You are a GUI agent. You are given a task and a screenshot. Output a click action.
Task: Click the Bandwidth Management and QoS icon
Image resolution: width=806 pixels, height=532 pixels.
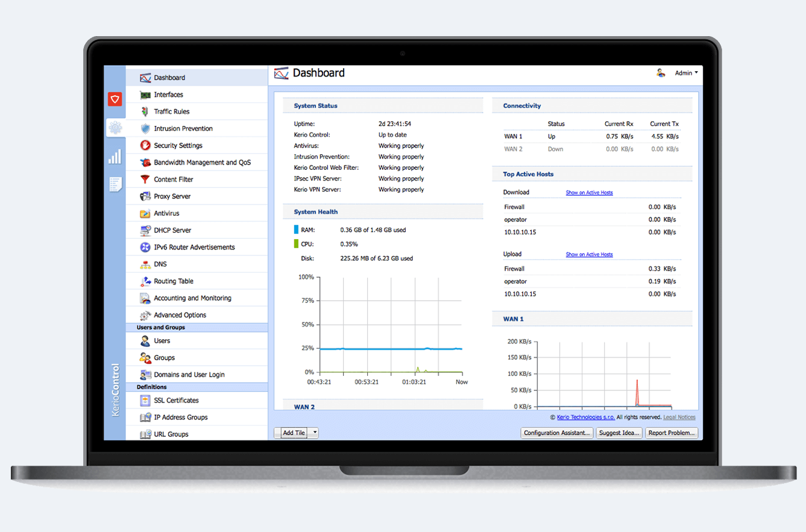pyautogui.click(x=145, y=162)
